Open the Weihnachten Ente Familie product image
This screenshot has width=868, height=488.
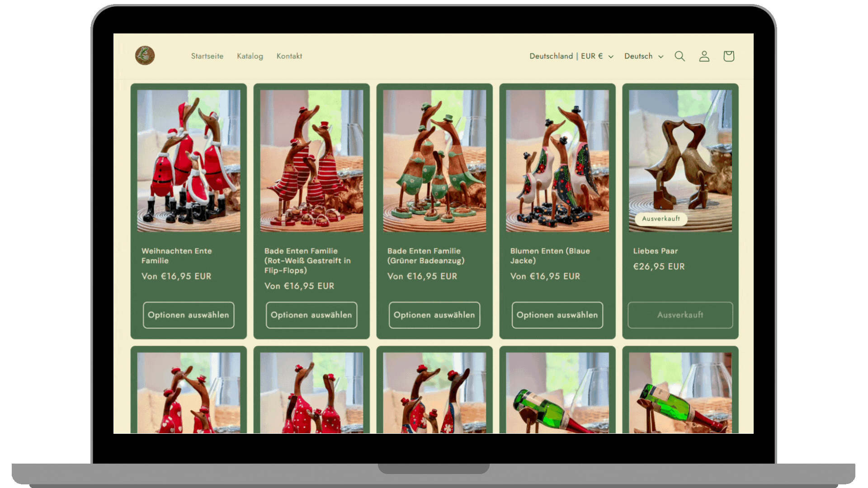(189, 160)
